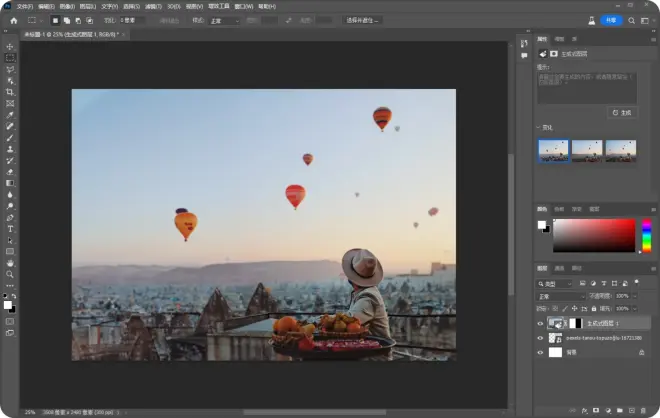The height and width of the screenshot is (418, 660).
Task: Click the Home icon in options bar
Action: click(x=14, y=21)
